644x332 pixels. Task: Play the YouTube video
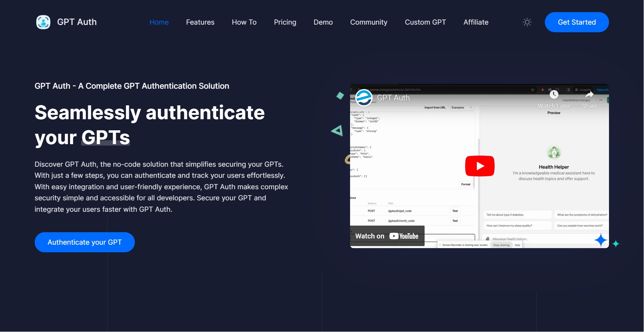(480, 166)
